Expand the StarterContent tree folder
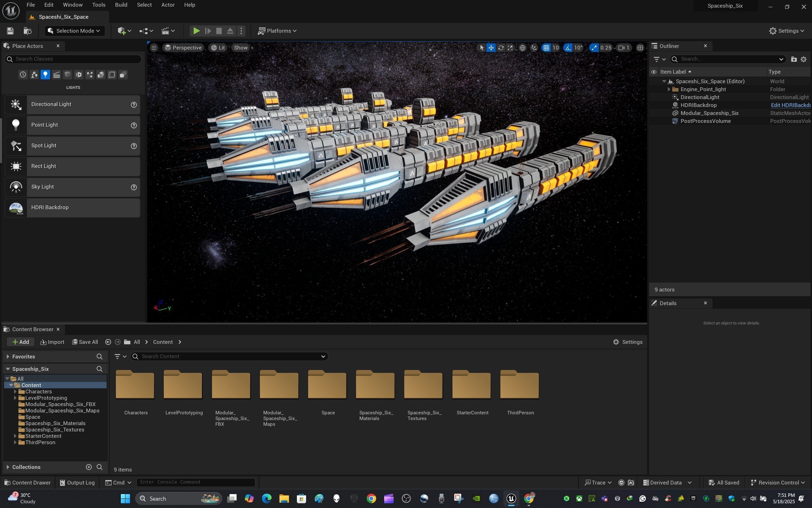The image size is (812, 508). point(15,436)
